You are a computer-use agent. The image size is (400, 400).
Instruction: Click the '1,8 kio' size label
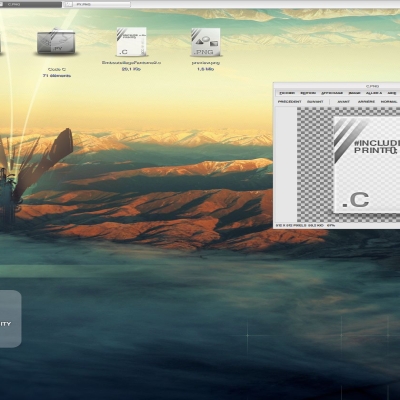coord(205,69)
